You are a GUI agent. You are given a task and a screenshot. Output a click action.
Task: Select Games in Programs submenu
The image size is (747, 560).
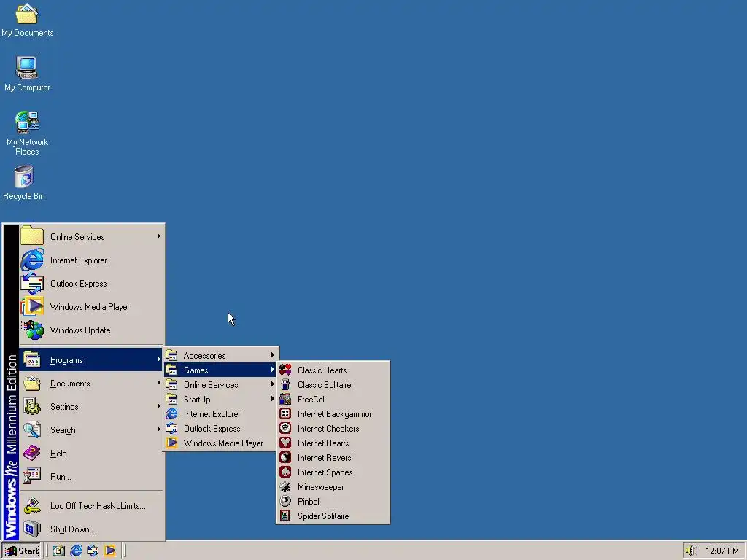point(220,370)
